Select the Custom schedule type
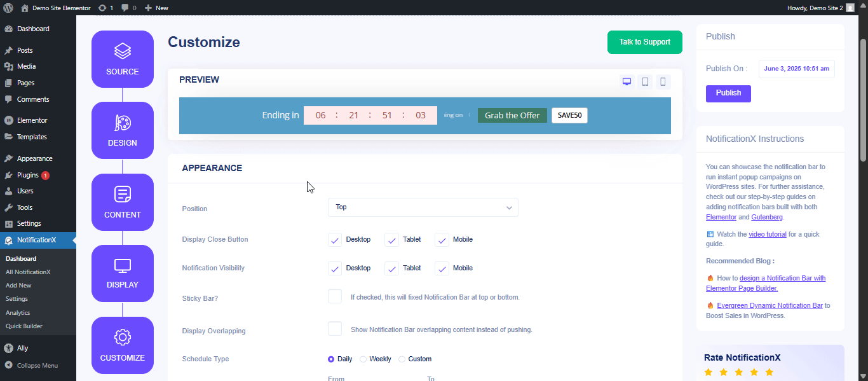868x381 pixels. tap(402, 359)
